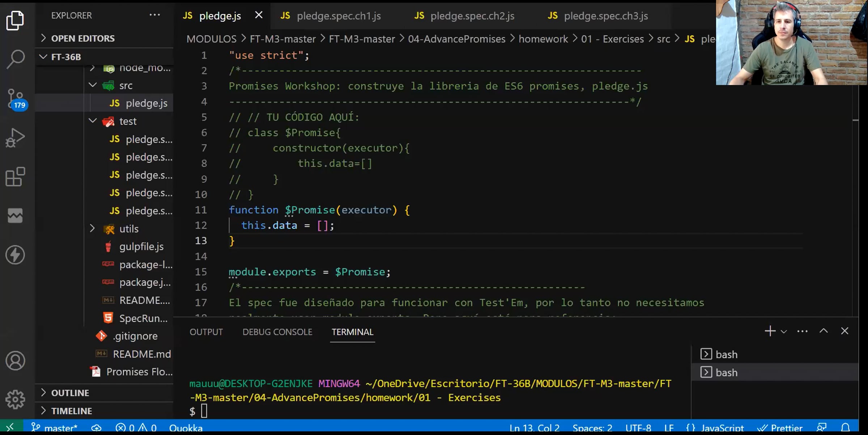This screenshot has height=435, width=868.
Task: Open the Manage gear icon
Action: (x=15, y=400)
